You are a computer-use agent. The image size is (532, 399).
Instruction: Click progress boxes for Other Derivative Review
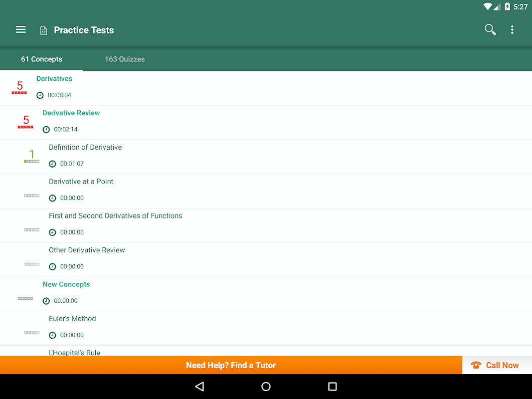pyautogui.click(x=31, y=264)
